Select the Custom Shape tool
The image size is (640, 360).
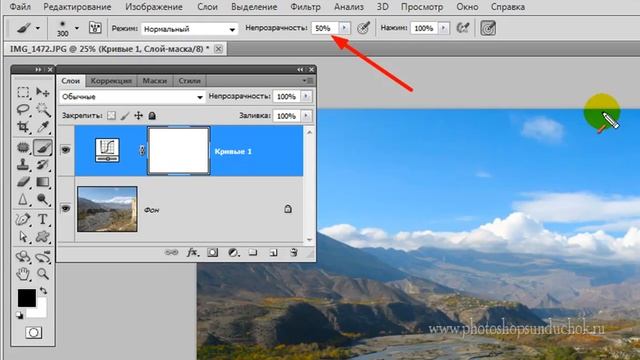(x=42, y=237)
